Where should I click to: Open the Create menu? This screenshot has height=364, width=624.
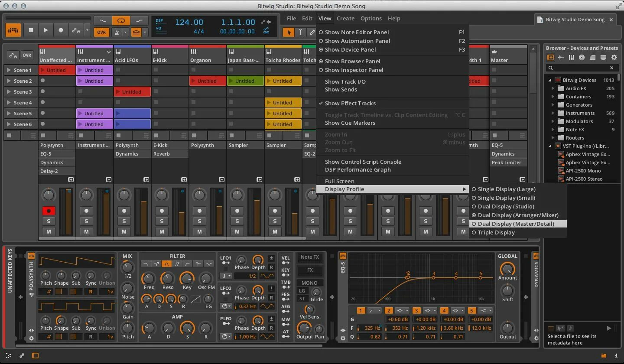pyautogui.click(x=345, y=18)
